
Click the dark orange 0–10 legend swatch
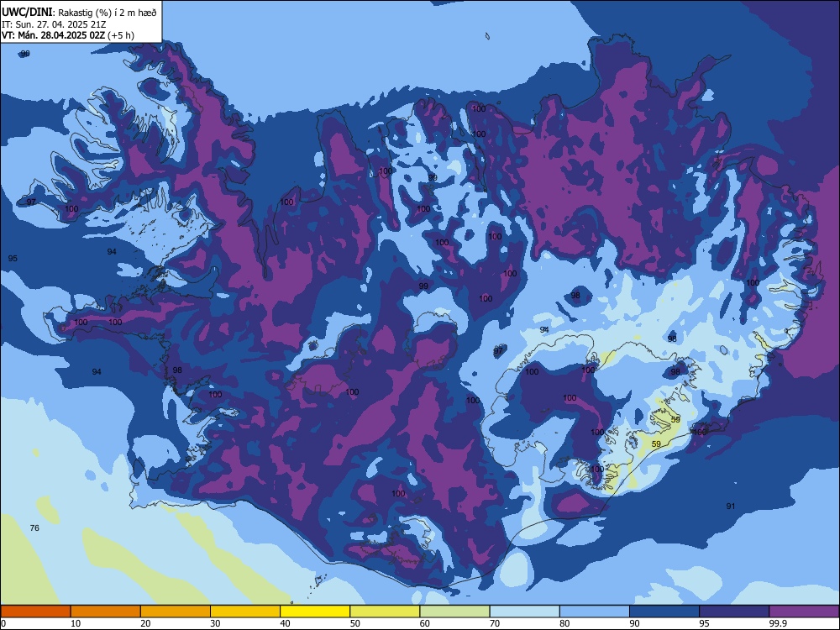(35, 612)
